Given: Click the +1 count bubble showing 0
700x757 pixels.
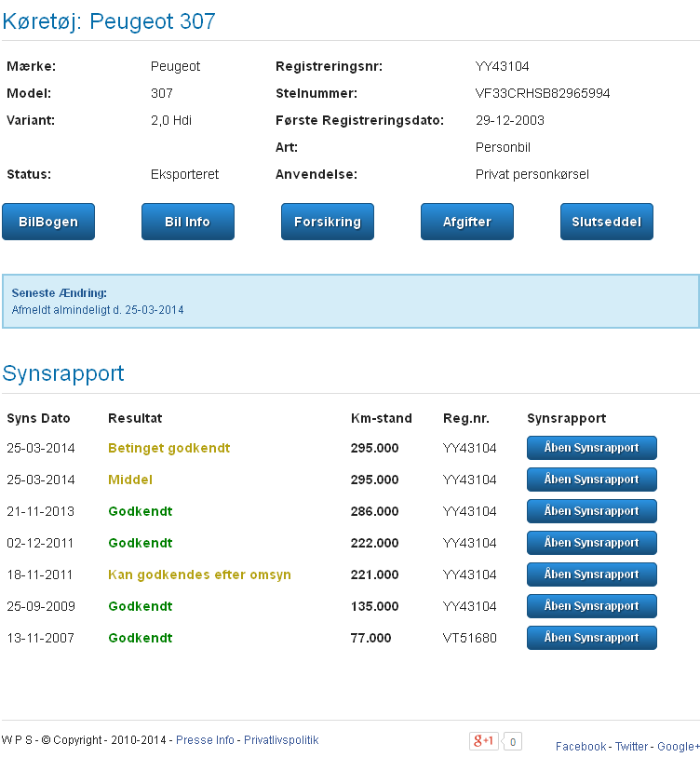Looking at the screenshot, I should pos(512,741).
